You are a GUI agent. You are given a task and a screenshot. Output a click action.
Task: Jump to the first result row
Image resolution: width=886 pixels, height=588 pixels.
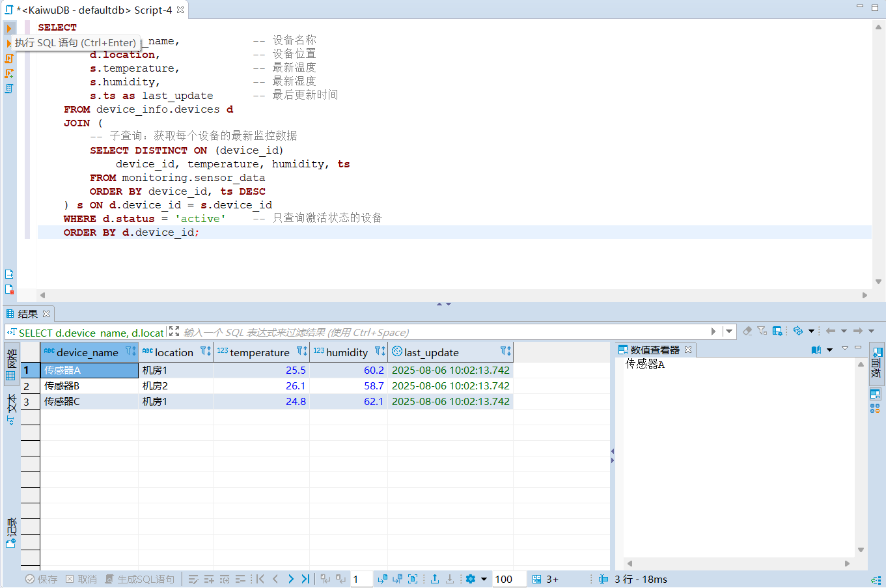(x=260, y=579)
